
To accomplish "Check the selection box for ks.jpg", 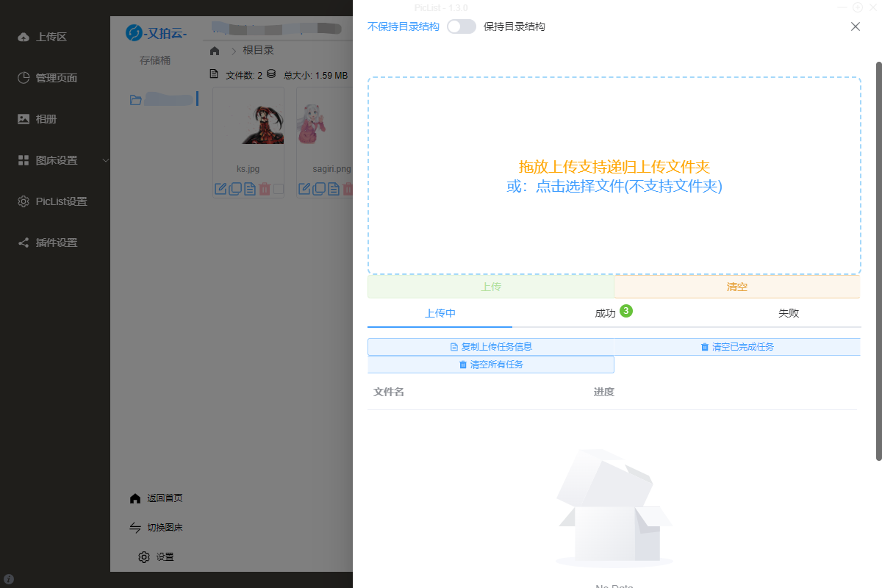I will coord(279,189).
